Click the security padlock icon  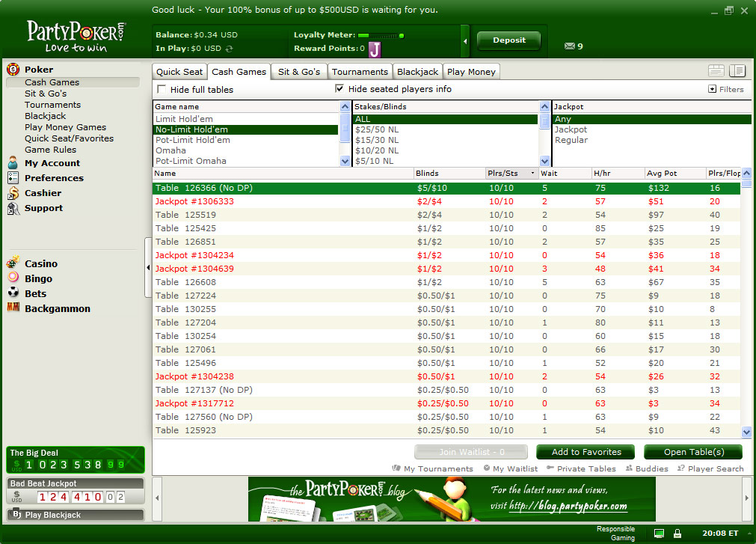677,534
